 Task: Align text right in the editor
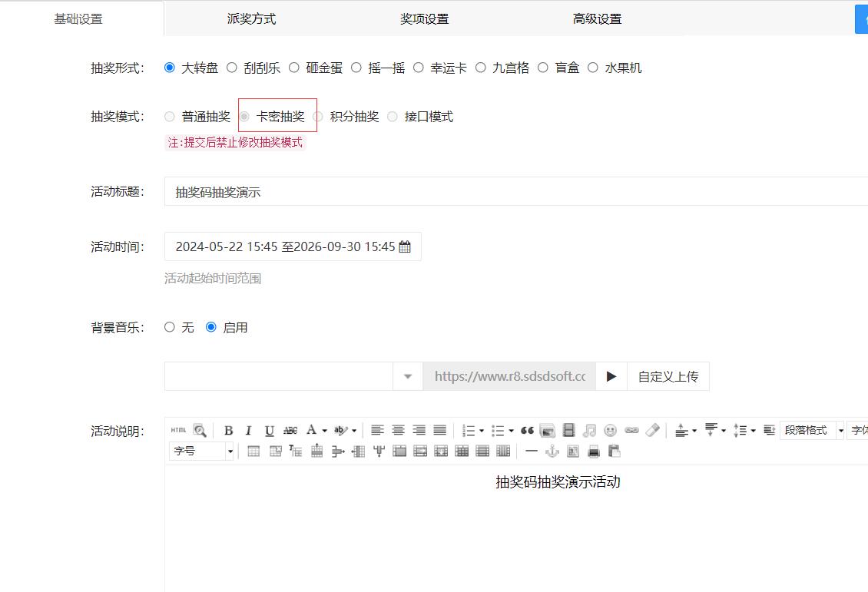pyautogui.click(x=419, y=430)
